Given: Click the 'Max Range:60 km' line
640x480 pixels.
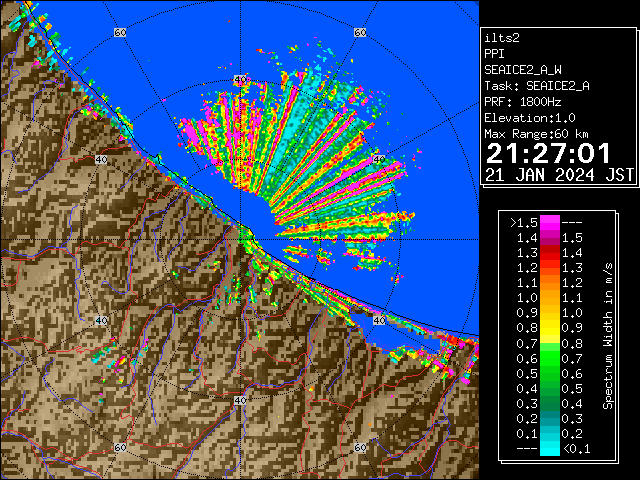Looking at the screenshot, I should 536,134.
